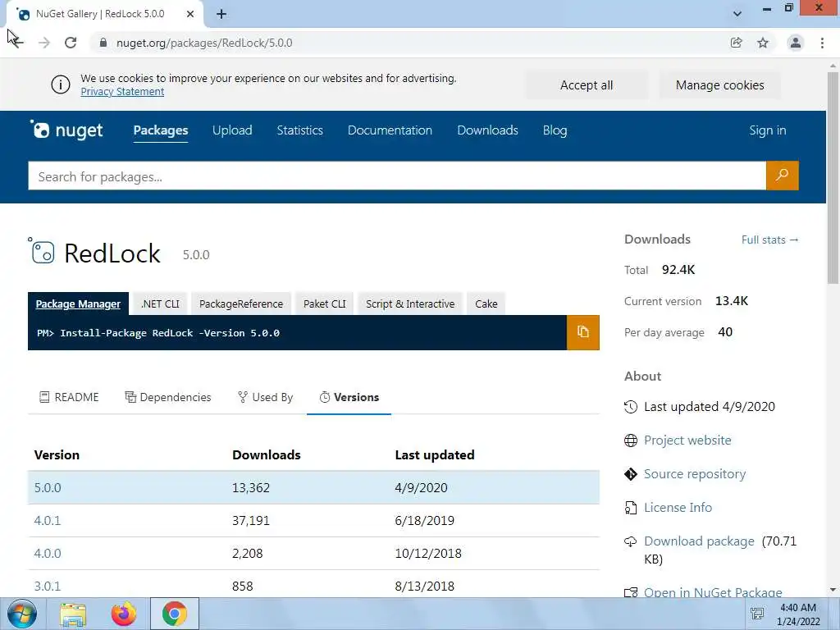840x630 pixels.
Task: Show the Dependencies tab
Action: 168,397
